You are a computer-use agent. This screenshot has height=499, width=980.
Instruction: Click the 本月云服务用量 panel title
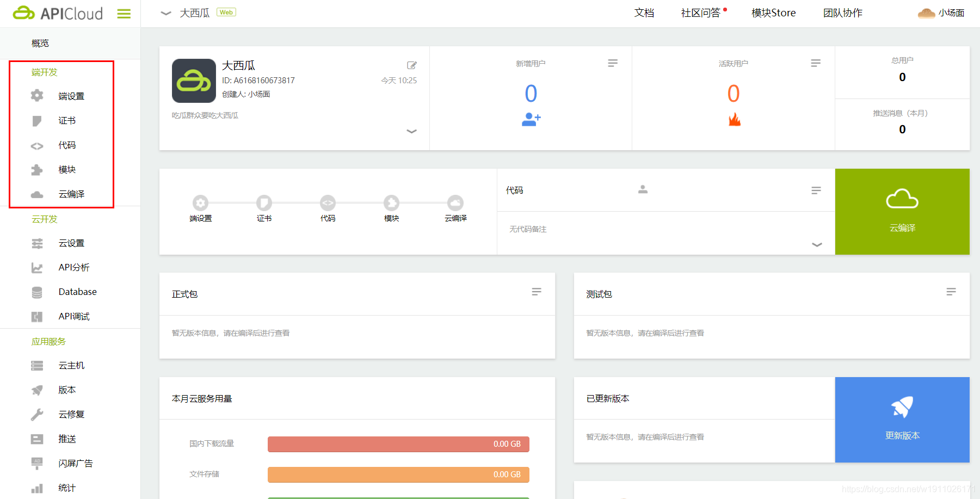point(202,399)
